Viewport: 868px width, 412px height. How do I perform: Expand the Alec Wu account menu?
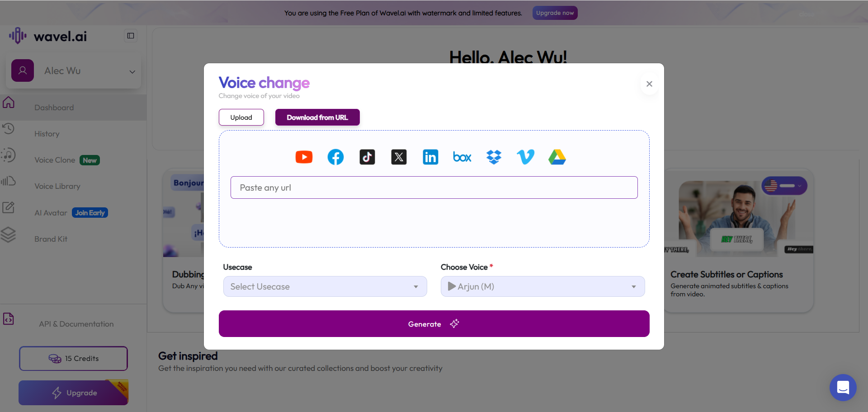pos(132,71)
